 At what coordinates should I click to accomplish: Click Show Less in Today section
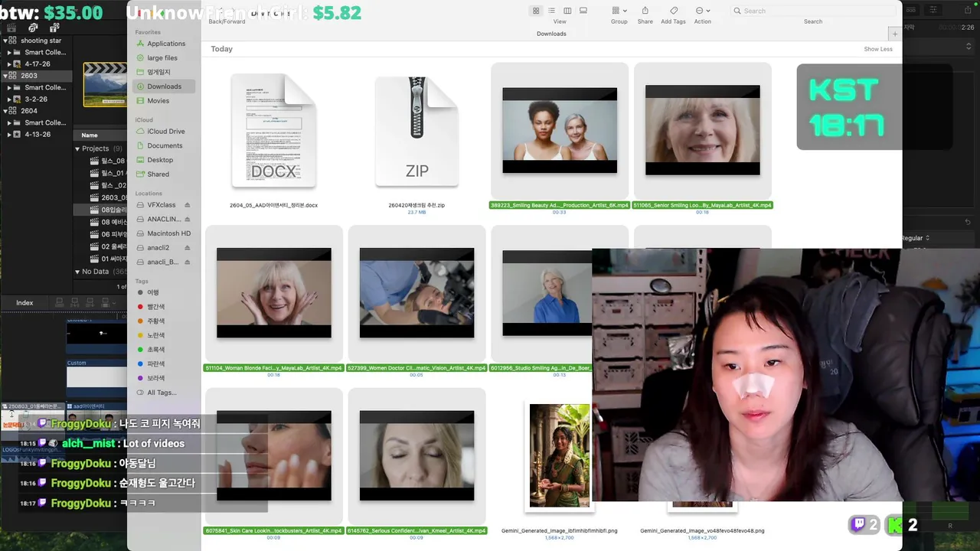pyautogui.click(x=878, y=49)
